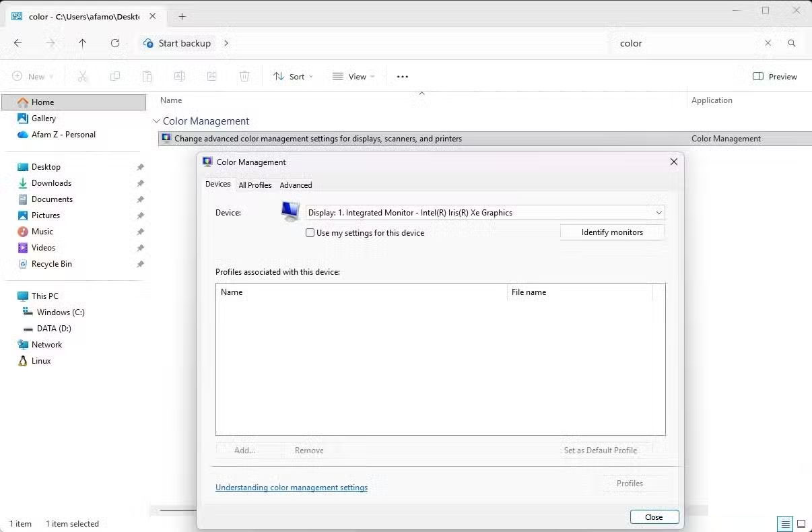The image size is (812, 532).
Task: Close the Color Management dialog with X
Action: point(673,162)
